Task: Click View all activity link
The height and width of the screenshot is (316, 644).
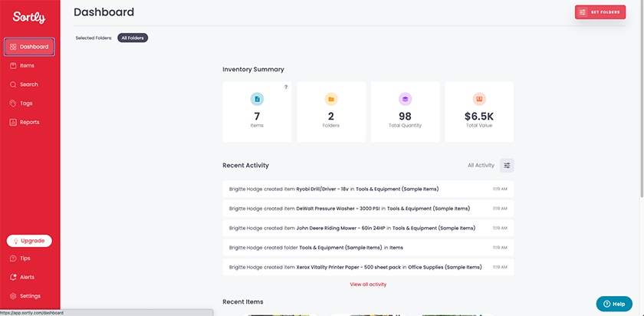Action: pos(368,285)
